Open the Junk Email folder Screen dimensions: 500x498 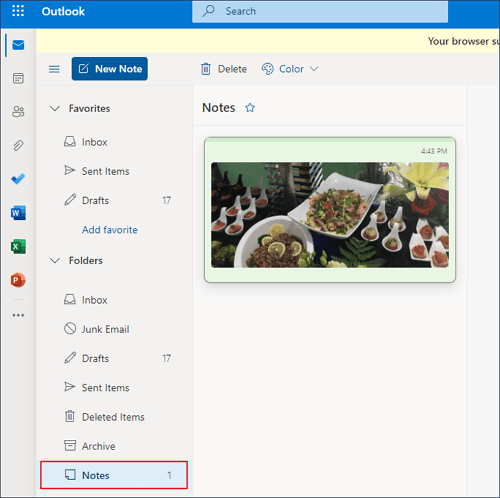click(x=114, y=329)
